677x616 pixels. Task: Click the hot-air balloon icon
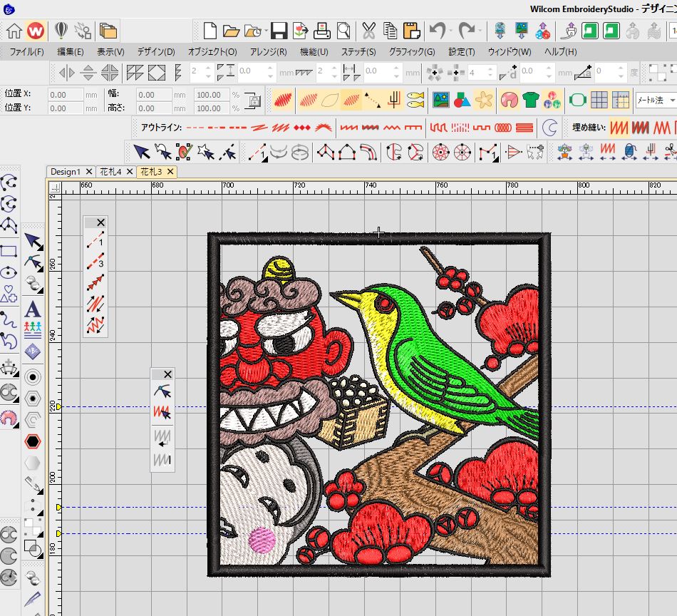click(61, 31)
